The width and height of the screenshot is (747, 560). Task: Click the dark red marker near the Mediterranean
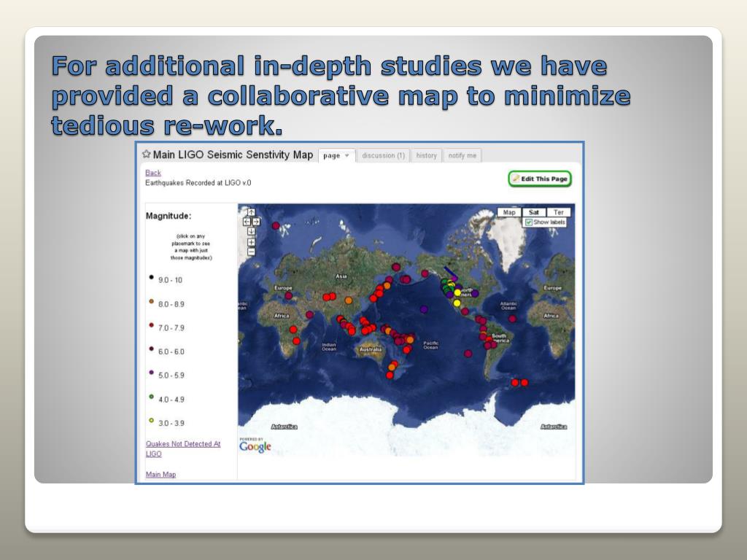point(289,296)
